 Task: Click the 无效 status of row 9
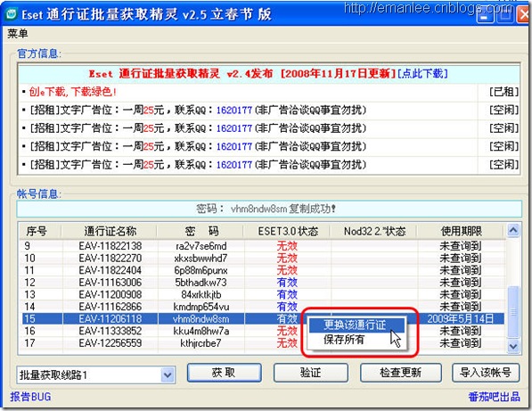(x=287, y=246)
